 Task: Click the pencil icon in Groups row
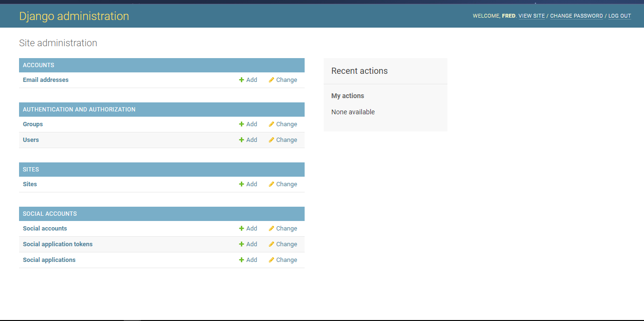pos(271,124)
